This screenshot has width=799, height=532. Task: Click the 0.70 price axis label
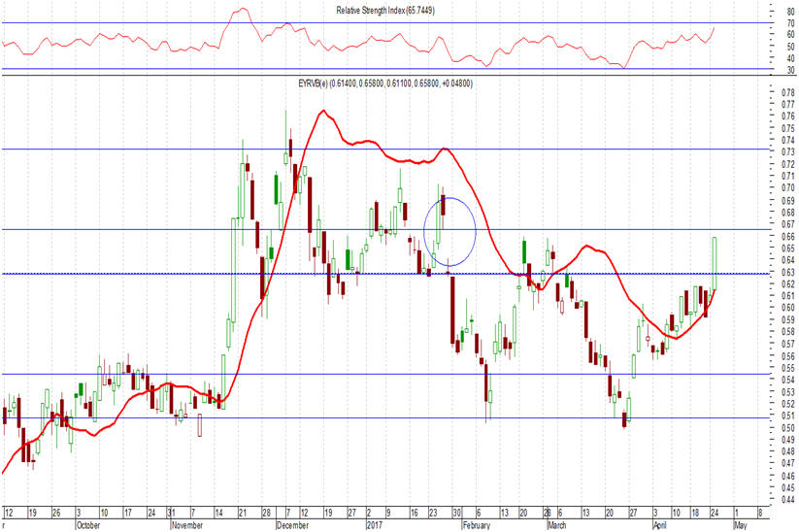pos(787,188)
